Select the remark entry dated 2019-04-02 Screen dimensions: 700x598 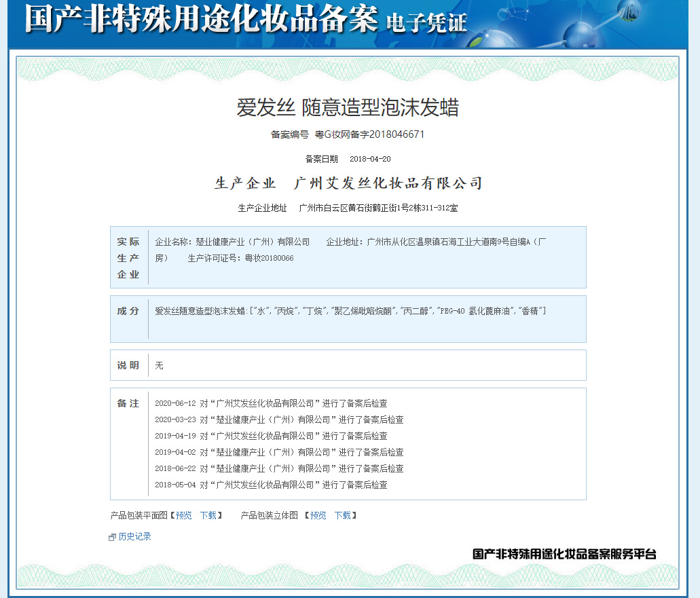[279, 452]
